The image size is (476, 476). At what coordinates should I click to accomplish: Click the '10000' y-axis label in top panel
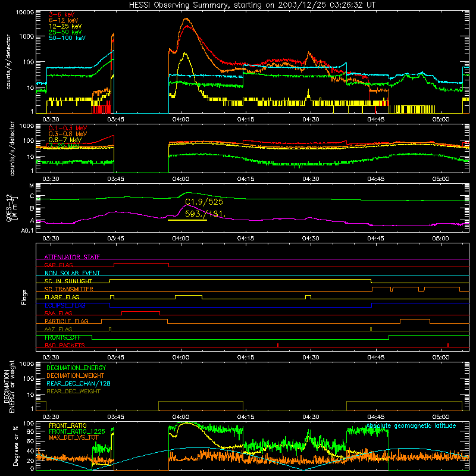coord(25,12)
